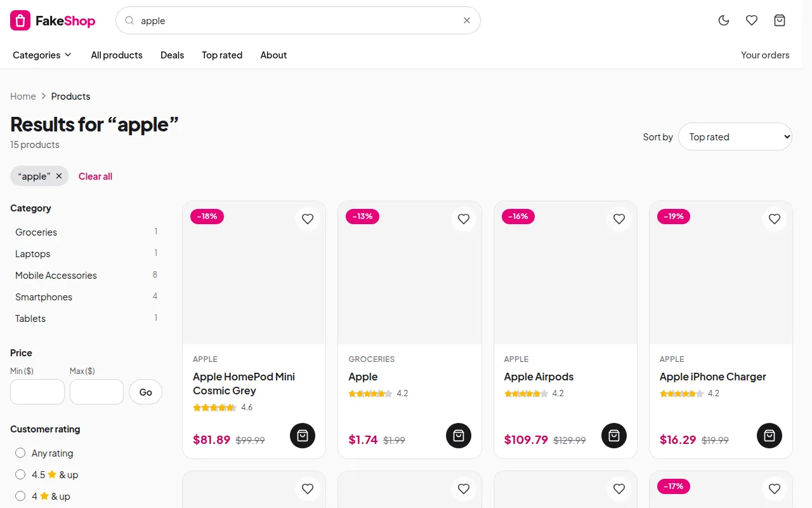Click the search magnifier icon
The width and height of the screenshot is (812, 508).
pyautogui.click(x=129, y=20)
